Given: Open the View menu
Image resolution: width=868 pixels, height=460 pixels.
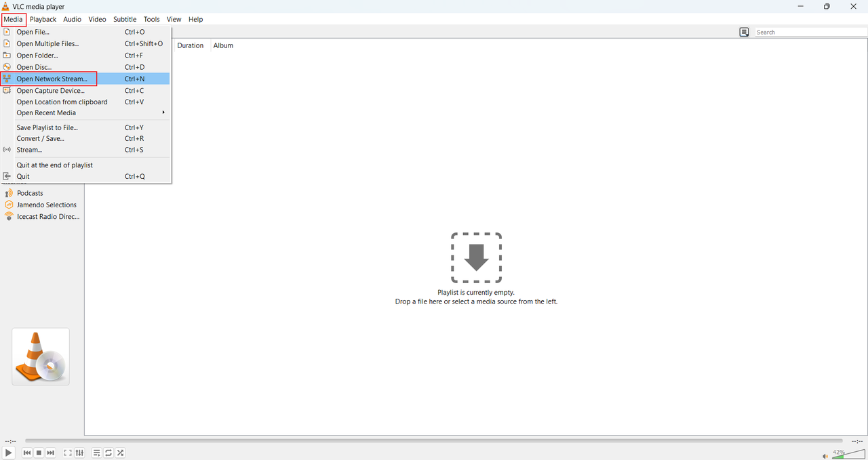Looking at the screenshot, I should [x=174, y=19].
